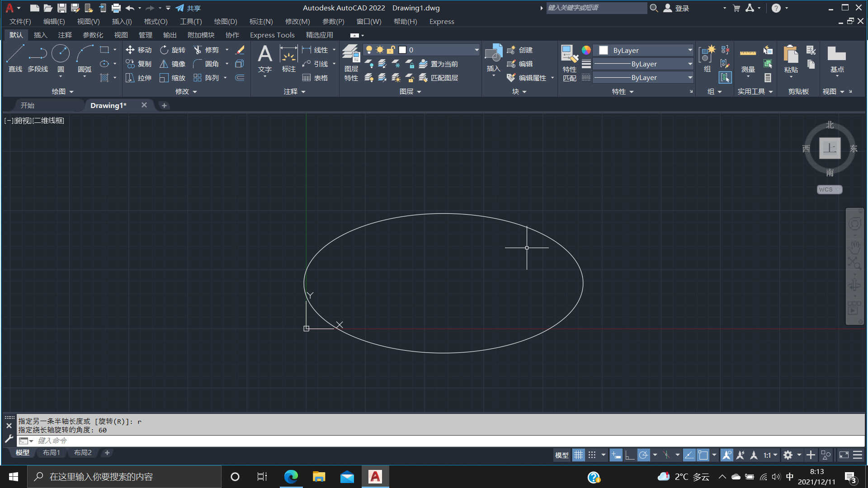Switch to the 布局1 layout tab

coord(52,453)
